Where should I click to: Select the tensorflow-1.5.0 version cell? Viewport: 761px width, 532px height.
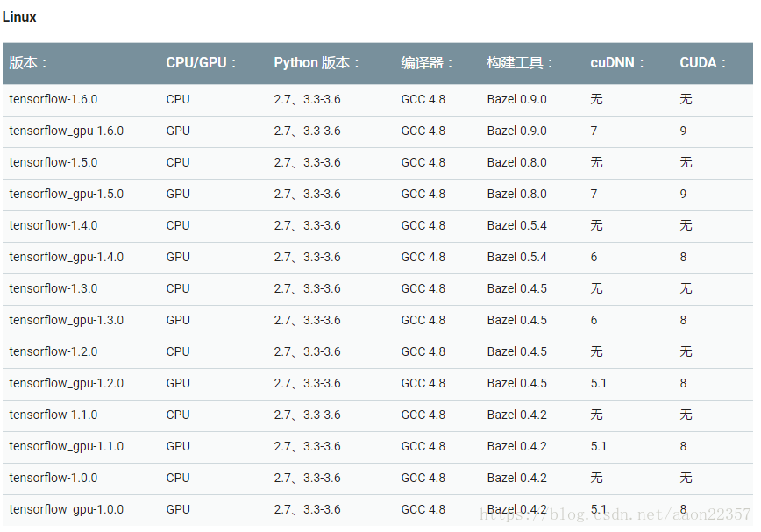[53, 162]
